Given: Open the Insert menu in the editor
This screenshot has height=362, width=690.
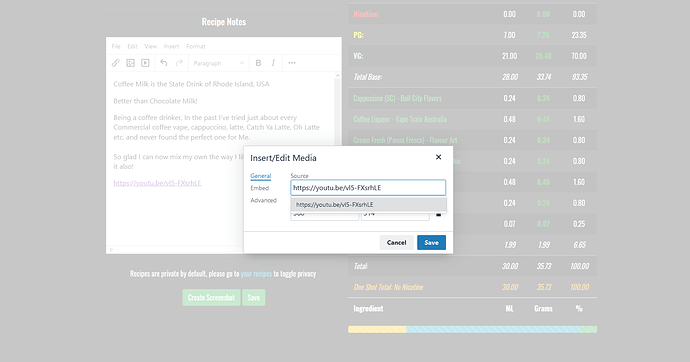Looking at the screenshot, I should [x=172, y=46].
